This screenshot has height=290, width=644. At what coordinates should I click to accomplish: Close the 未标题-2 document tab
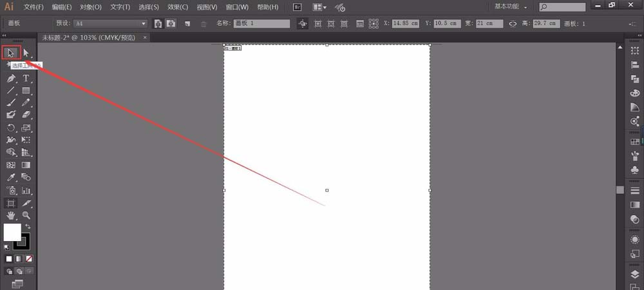(x=145, y=37)
